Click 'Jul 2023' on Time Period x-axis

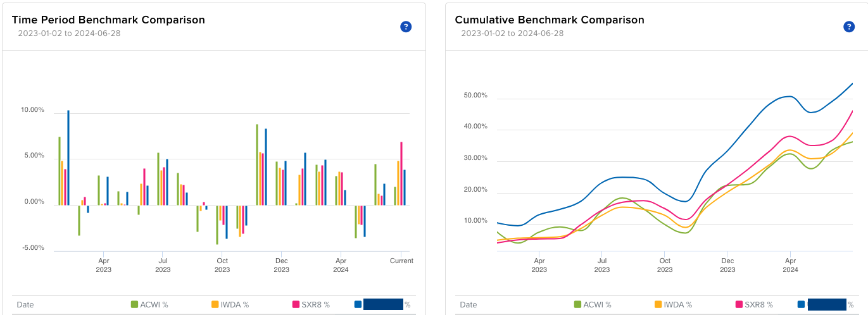(x=163, y=265)
